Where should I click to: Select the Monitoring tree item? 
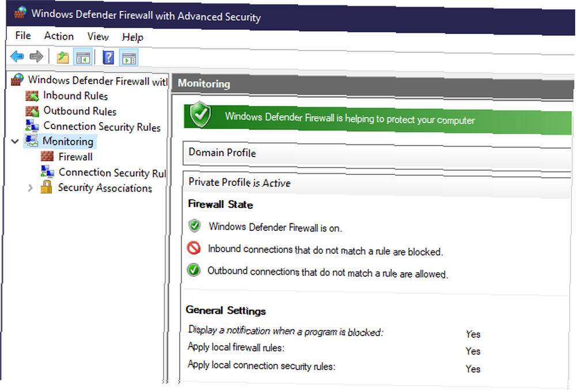pyautogui.click(x=68, y=141)
